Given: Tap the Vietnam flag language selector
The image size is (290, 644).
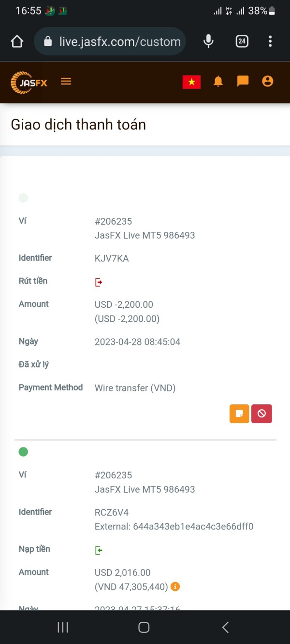Looking at the screenshot, I should pos(191,82).
